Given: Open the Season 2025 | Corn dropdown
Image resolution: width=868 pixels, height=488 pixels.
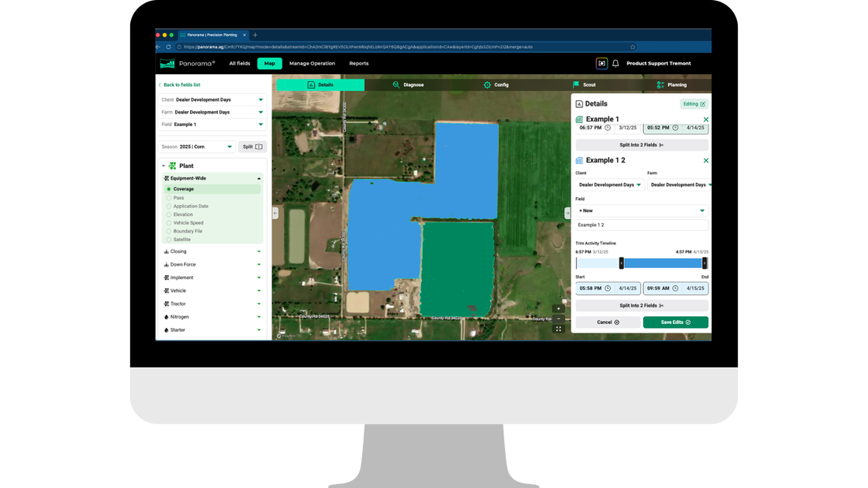Looking at the screenshot, I should coord(197,147).
